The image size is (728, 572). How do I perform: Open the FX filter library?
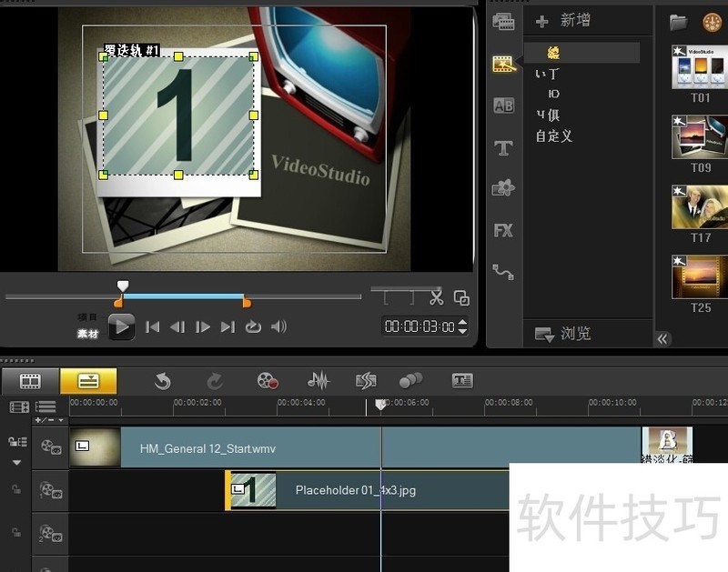tap(503, 231)
